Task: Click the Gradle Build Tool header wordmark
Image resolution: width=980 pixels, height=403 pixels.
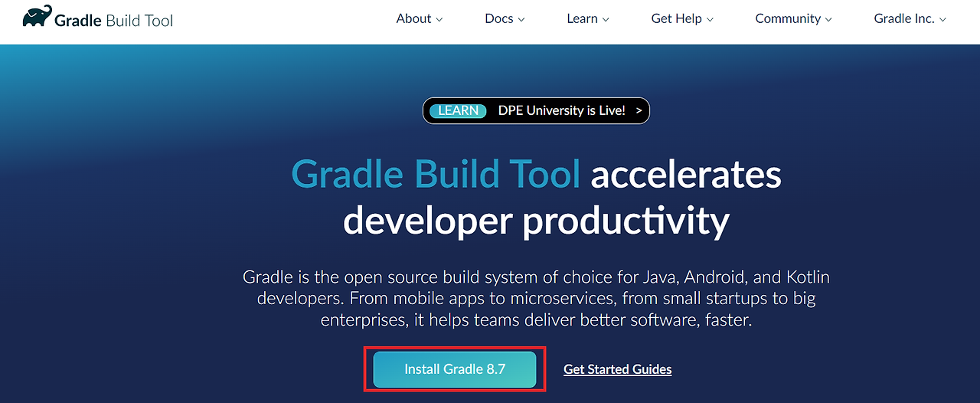Action: coord(114,20)
